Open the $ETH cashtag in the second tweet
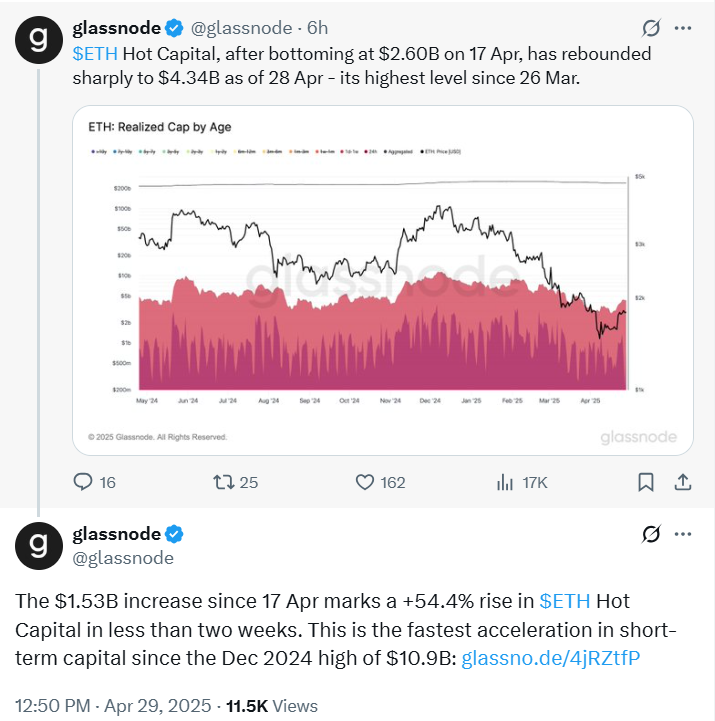This screenshot has height=721, width=715. 565,602
